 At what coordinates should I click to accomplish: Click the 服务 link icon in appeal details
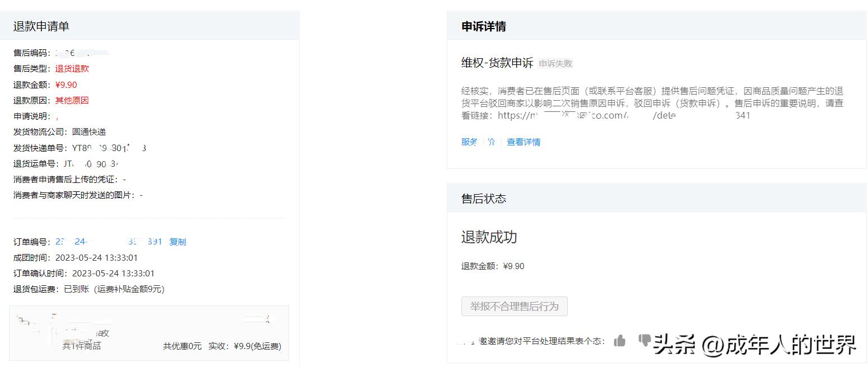(469, 142)
